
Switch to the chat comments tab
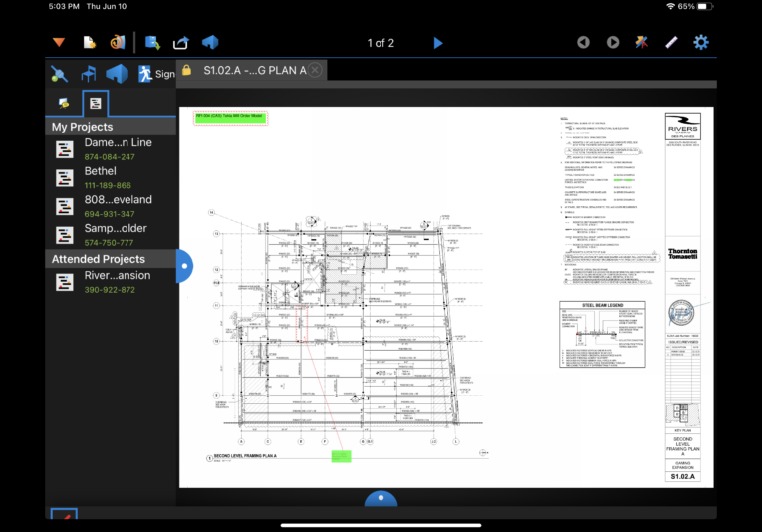[65, 103]
